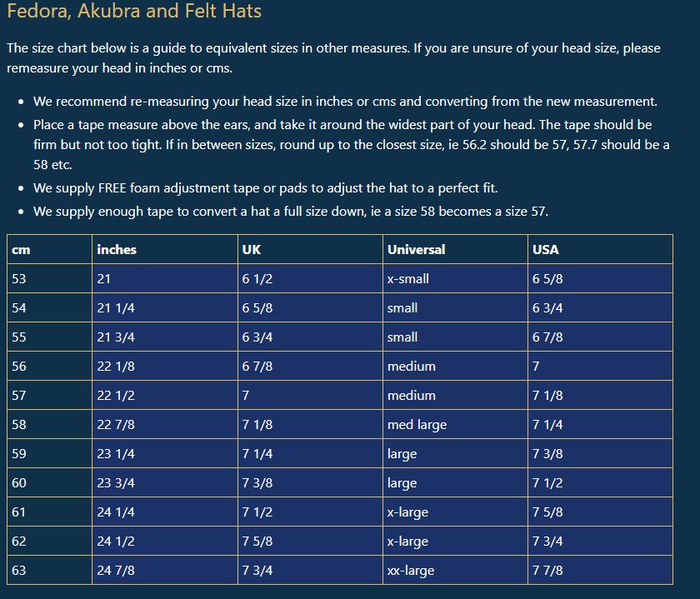Select the 24 1/4 inches cell
Viewport: 700px width, 599px height.
165,512
